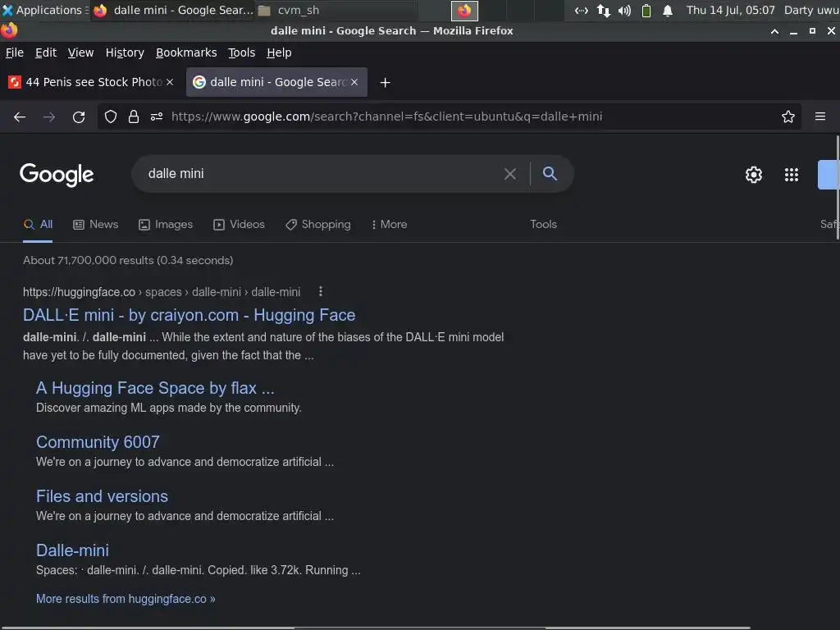Open the Applications menu
The image size is (840, 630).
click(44, 10)
